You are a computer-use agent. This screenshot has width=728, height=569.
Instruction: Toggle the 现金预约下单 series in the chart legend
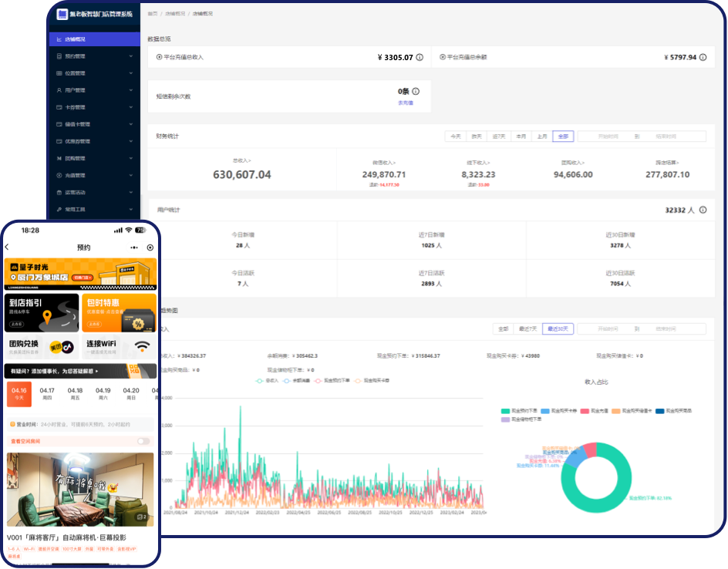coord(333,380)
